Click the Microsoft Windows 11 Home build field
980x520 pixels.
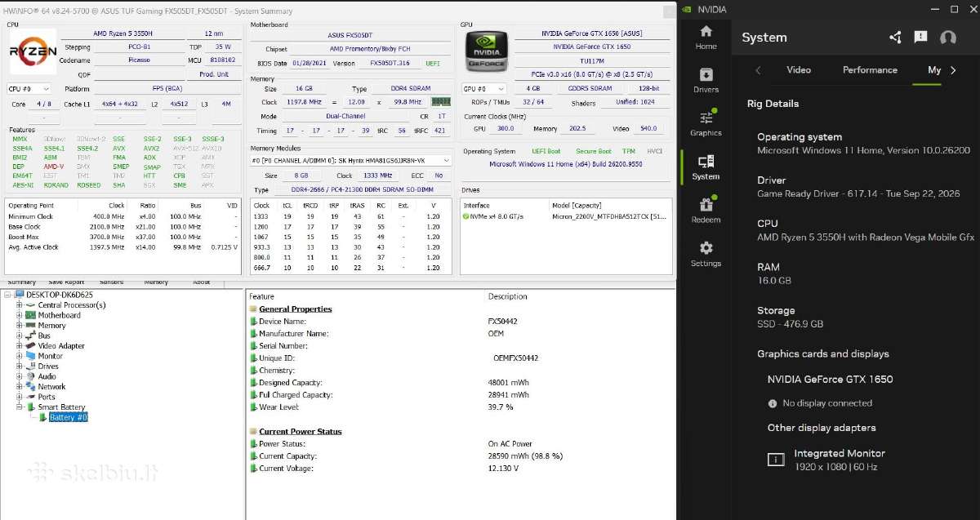coord(566,164)
